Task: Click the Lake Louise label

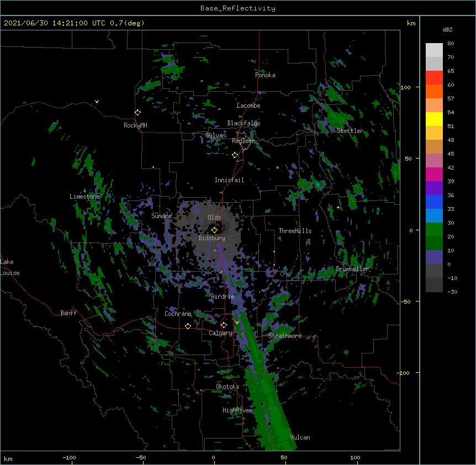Action: click(x=10, y=267)
